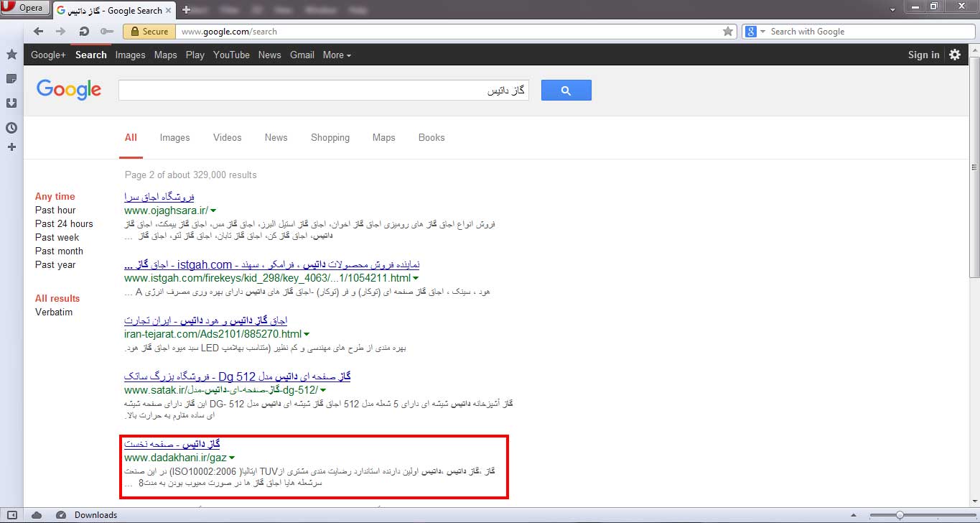Click the Secure padlock badge
The width and height of the screenshot is (980, 523).
pos(149,32)
